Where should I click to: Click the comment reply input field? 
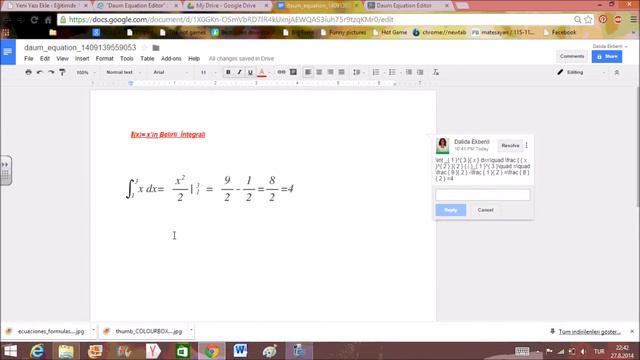click(482, 195)
